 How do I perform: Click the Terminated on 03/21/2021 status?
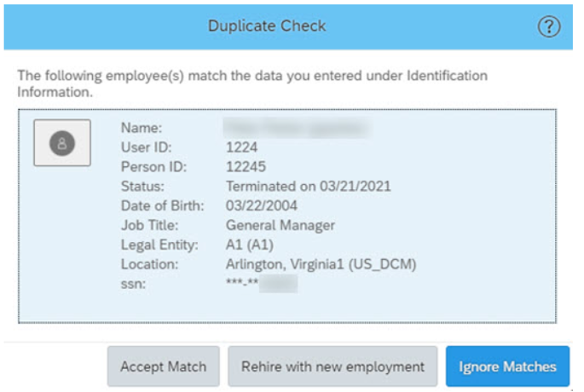click(x=309, y=186)
